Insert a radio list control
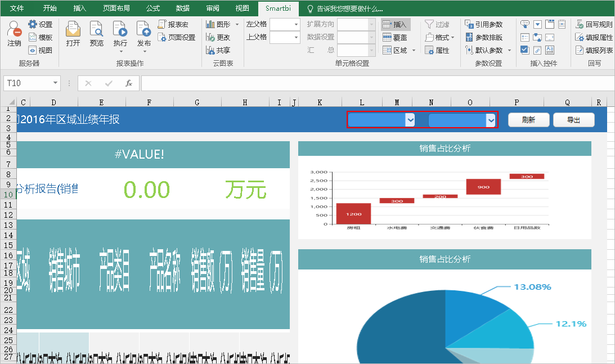Screen dimensions: 615x364 [525, 37]
